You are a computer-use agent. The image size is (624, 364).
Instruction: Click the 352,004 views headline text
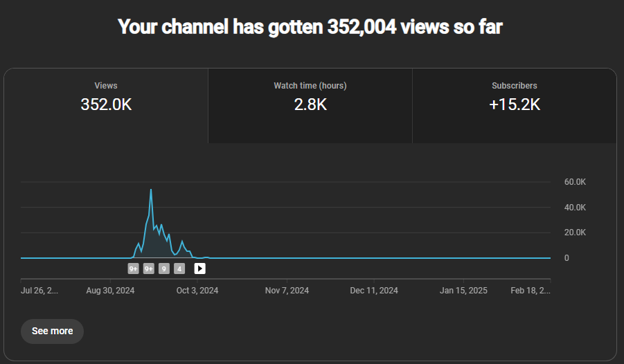coord(310,27)
